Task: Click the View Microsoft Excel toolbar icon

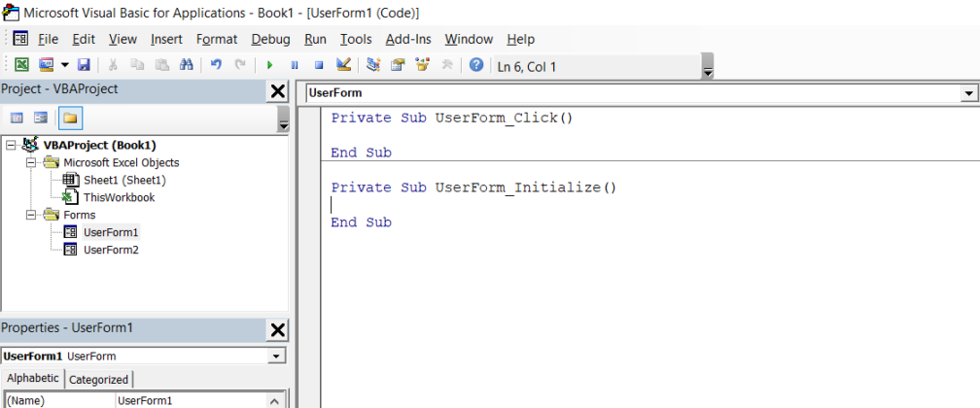Action: point(20,65)
